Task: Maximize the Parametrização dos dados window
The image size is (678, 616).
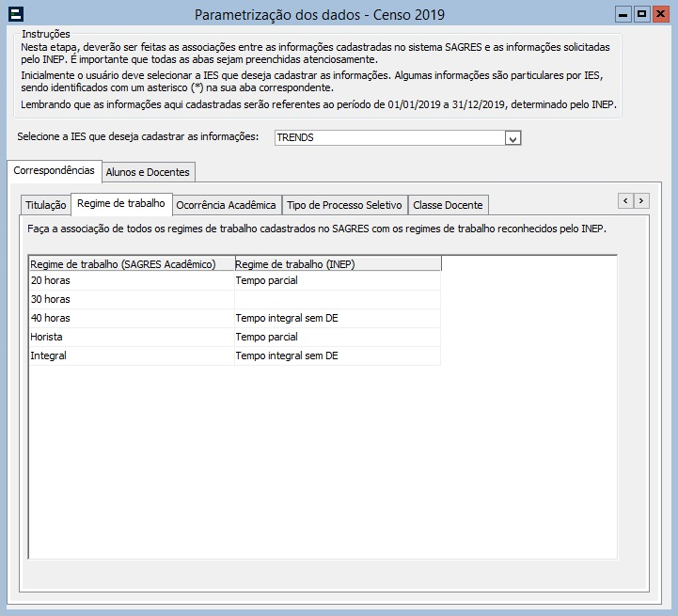Action: [642, 14]
